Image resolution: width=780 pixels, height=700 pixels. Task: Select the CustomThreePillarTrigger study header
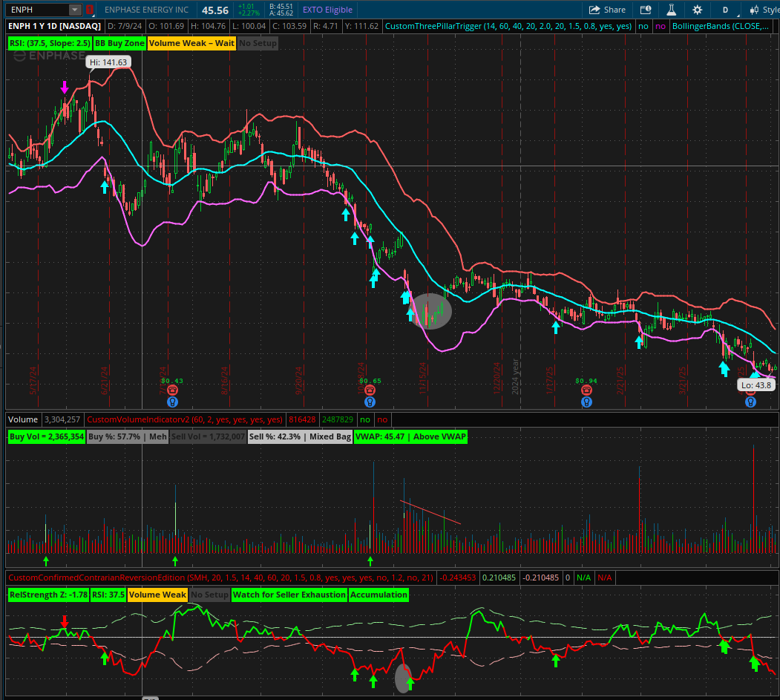(508, 26)
